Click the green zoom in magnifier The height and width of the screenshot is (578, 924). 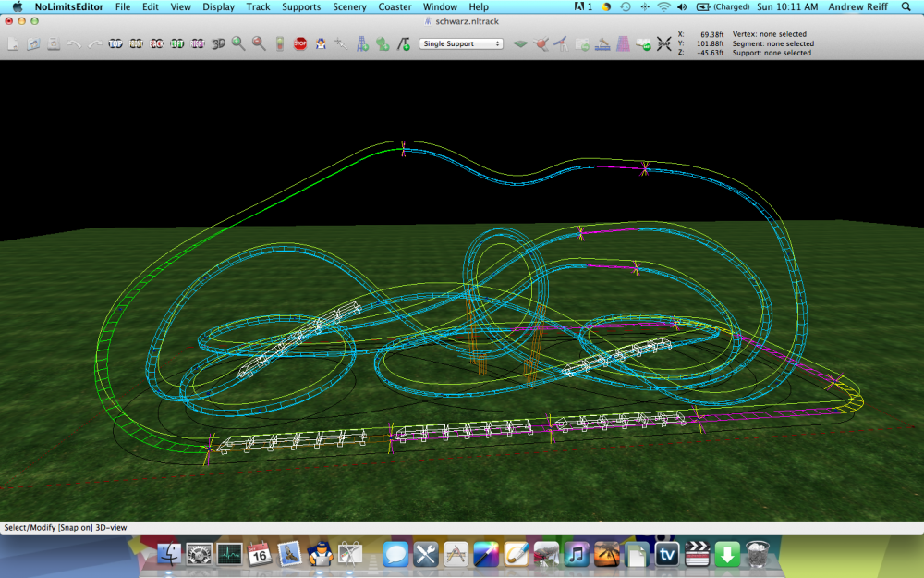coord(238,43)
